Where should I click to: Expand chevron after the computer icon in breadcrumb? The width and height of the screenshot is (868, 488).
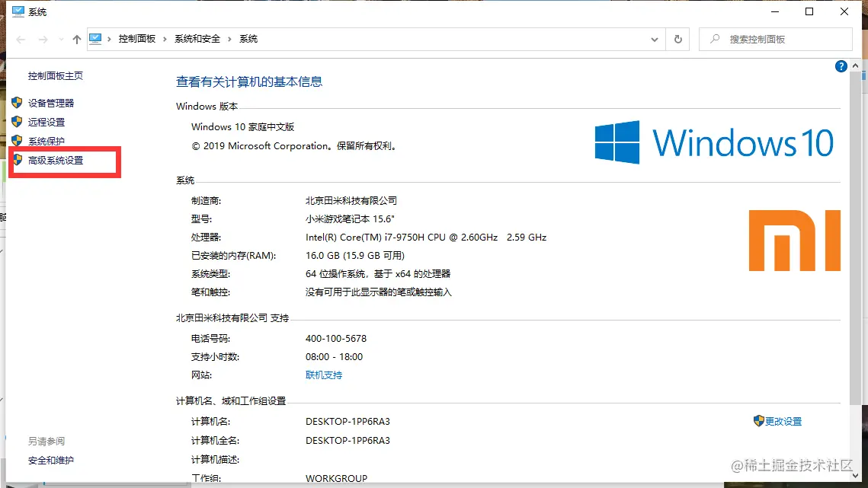point(109,39)
